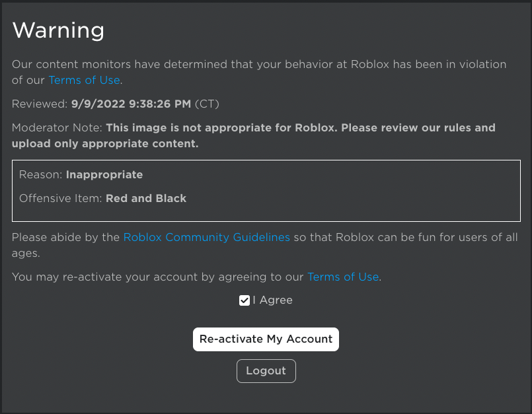Click the reviewed date 9/9/2022 9:38:26 PM
532x414 pixels.
(131, 104)
